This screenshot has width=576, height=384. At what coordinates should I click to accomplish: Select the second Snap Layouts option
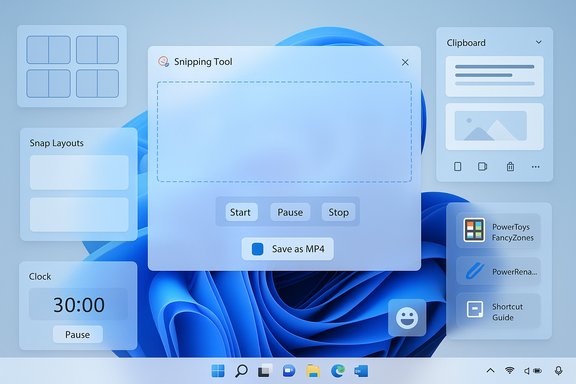click(x=79, y=215)
